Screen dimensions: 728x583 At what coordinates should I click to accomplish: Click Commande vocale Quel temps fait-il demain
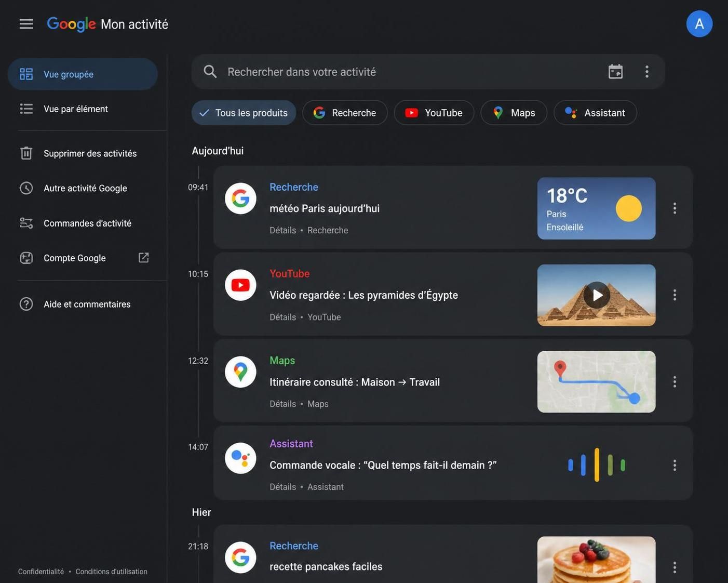pyautogui.click(x=383, y=465)
